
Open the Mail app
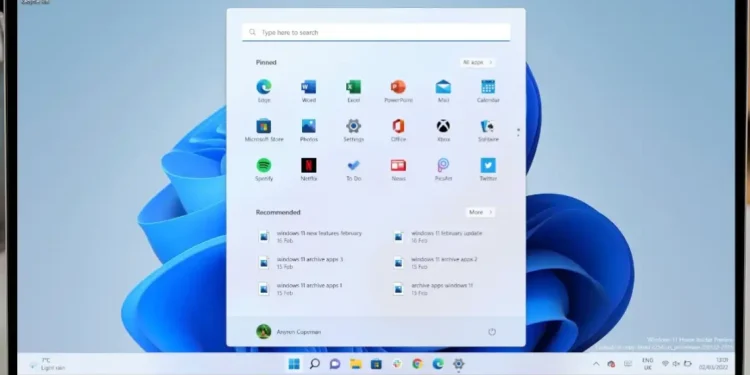443,90
